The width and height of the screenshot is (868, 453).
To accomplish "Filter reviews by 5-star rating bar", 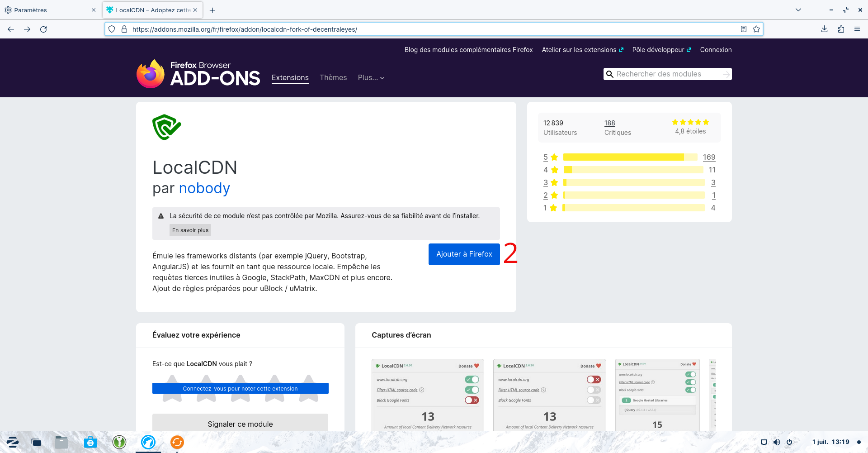I will tap(629, 157).
